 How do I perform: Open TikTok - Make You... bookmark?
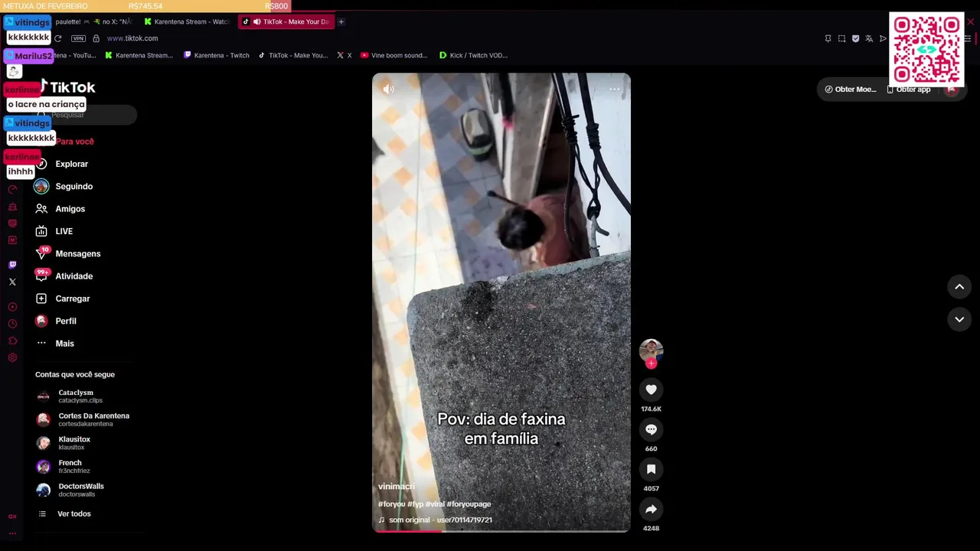tap(292, 55)
